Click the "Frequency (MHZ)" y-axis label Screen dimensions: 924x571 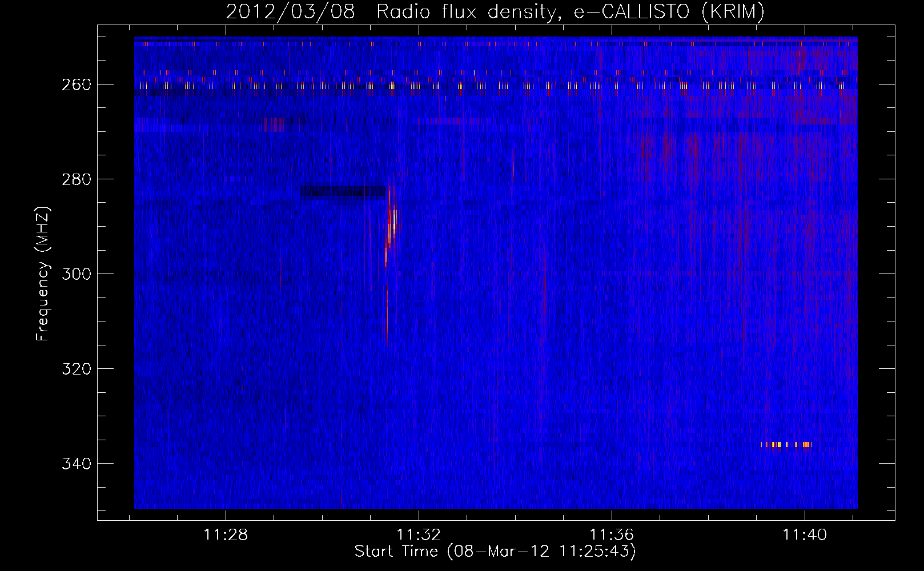tap(43, 274)
